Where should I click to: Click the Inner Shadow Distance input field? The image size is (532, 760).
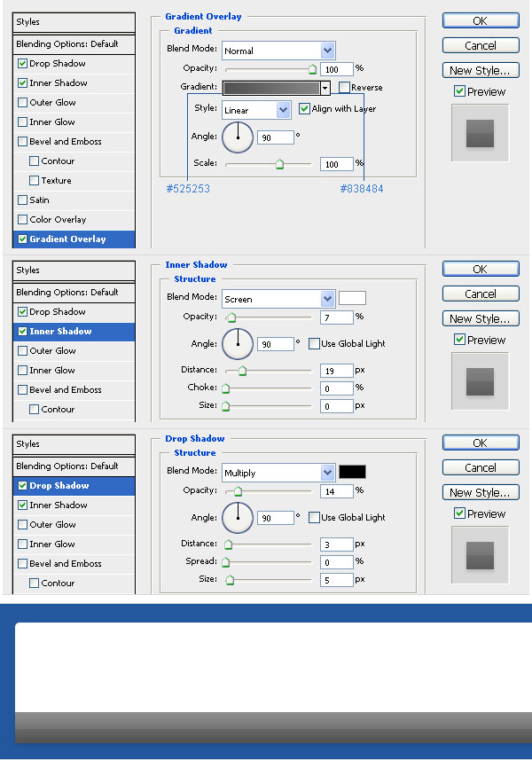[336, 370]
